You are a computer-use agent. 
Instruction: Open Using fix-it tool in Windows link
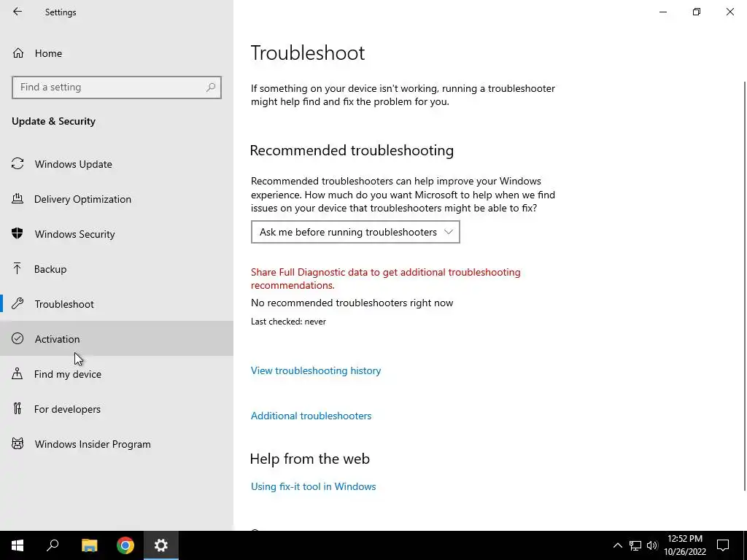pyautogui.click(x=314, y=486)
